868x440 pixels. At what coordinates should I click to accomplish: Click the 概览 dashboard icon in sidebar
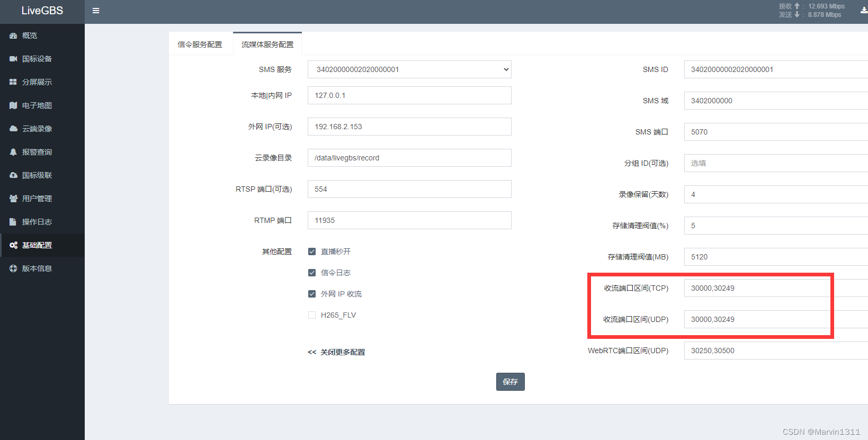point(13,35)
